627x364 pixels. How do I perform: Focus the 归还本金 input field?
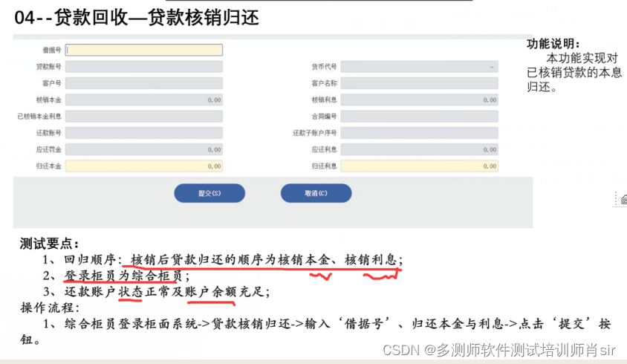pos(144,166)
